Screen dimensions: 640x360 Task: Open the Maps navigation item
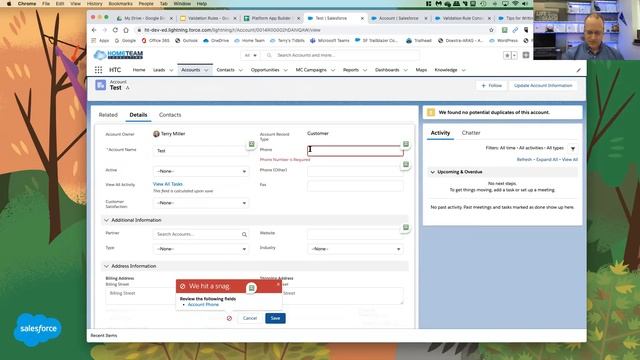pyautogui.click(x=421, y=70)
